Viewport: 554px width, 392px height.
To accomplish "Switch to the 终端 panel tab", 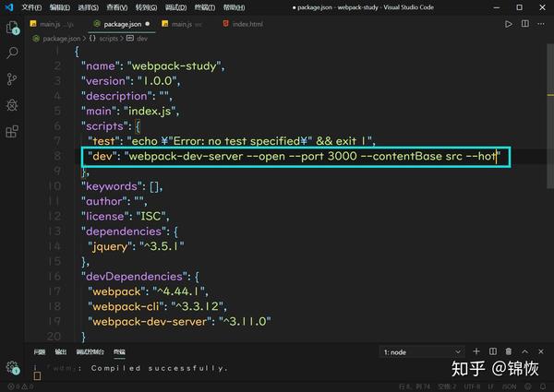I will click(119, 351).
